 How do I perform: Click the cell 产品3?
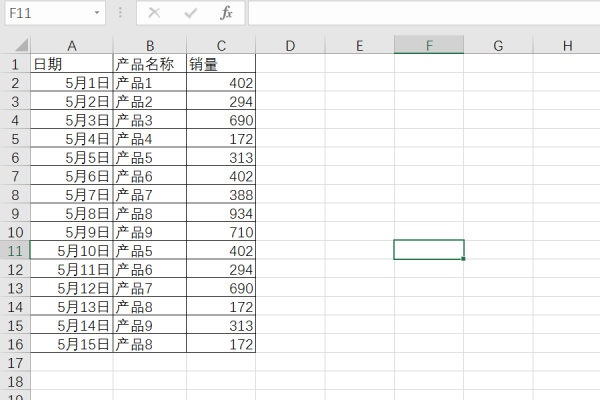coord(150,120)
